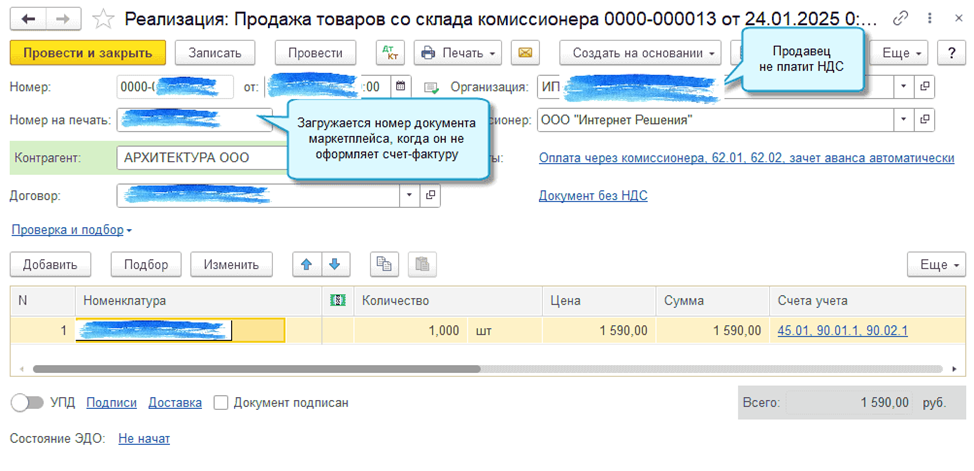This screenshot has height=471, width=974.
Task: Open the help question mark button
Action: [x=950, y=53]
